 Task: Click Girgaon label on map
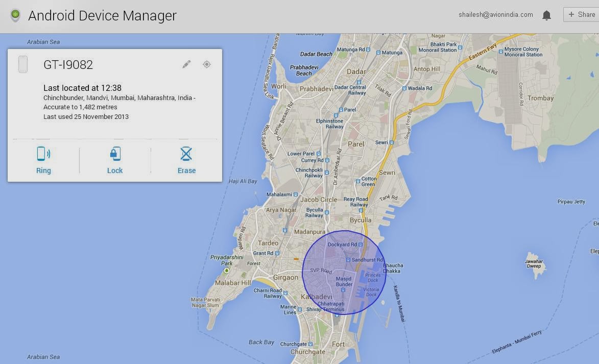pyautogui.click(x=285, y=278)
